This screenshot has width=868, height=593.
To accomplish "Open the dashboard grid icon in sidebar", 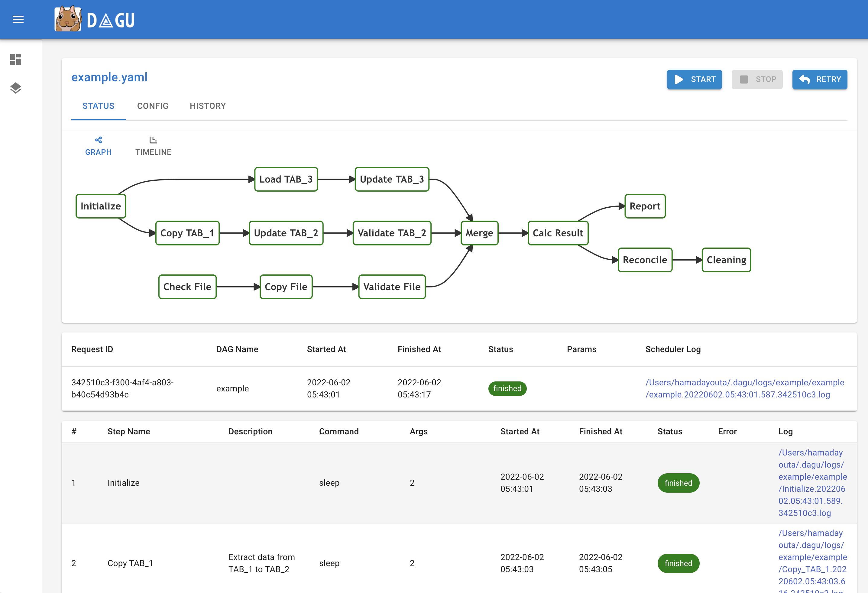I will 16,59.
